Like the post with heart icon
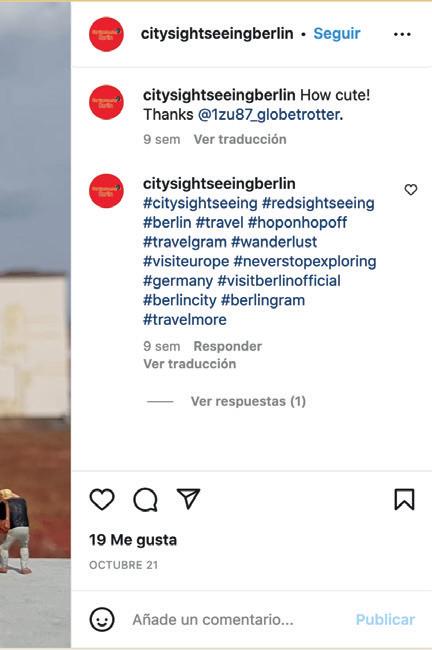The height and width of the screenshot is (650, 432). coord(102,499)
